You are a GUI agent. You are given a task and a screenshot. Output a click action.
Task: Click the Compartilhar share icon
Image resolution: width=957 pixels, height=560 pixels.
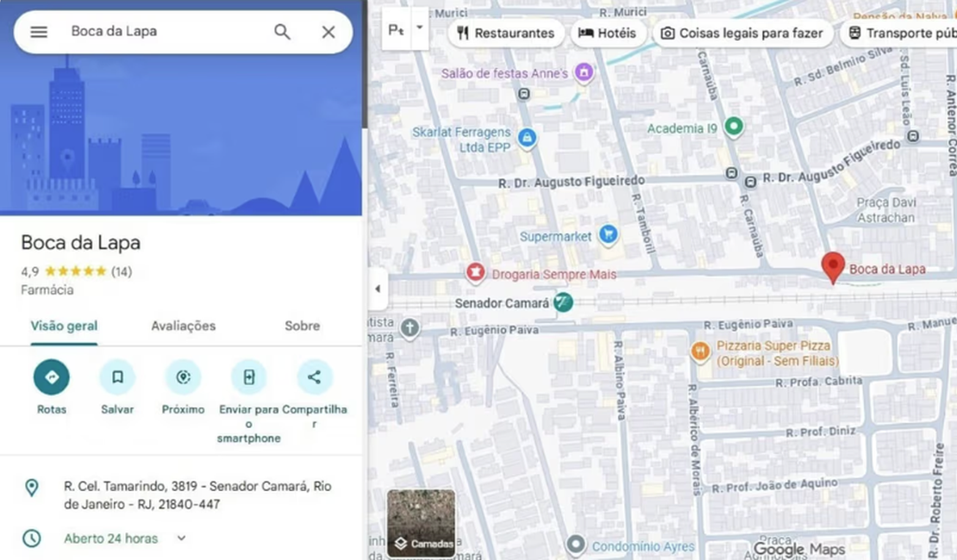(x=314, y=376)
